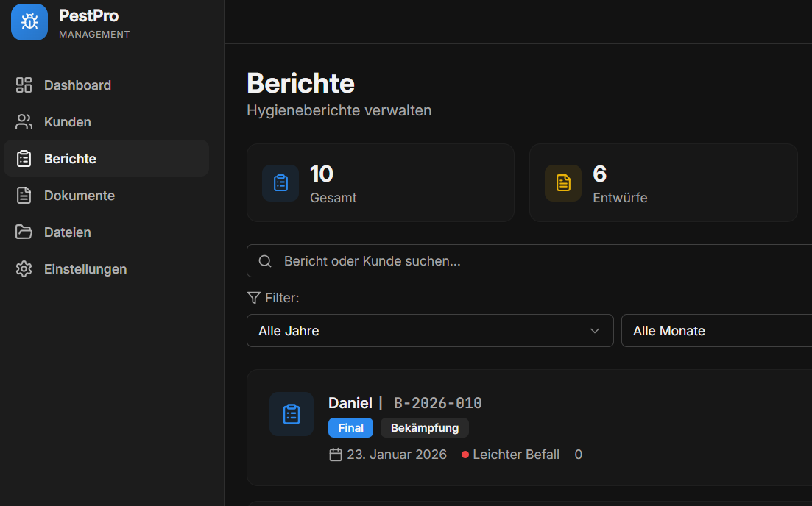
Task: Click the PestPro bug logo icon
Action: point(29,22)
